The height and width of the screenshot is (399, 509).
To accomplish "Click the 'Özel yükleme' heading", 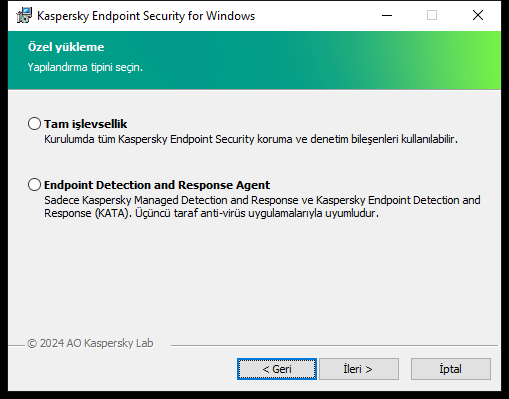I will tap(66, 47).
